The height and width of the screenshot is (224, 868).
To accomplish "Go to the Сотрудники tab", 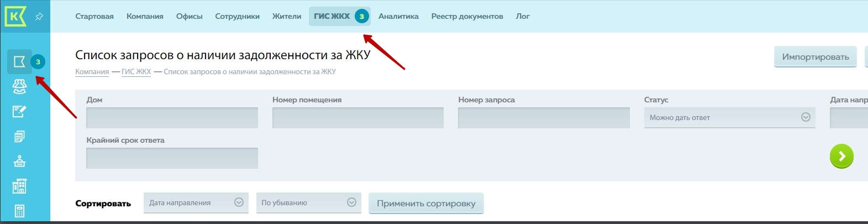I will tap(238, 16).
